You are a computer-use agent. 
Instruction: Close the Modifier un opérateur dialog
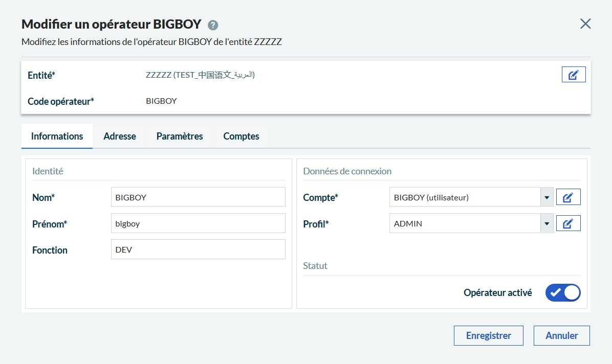pyautogui.click(x=585, y=24)
